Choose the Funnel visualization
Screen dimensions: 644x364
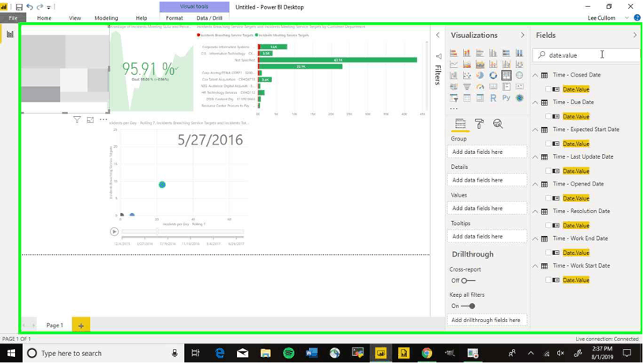[x=466, y=87]
